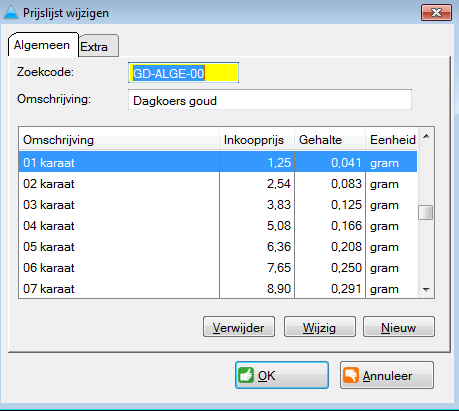Sort by Inkoopprijs column header
459x411 pixels.
coord(257,140)
